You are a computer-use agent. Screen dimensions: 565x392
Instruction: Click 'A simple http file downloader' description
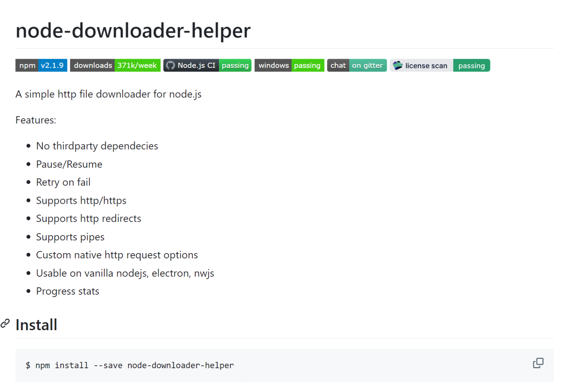(109, 94)
